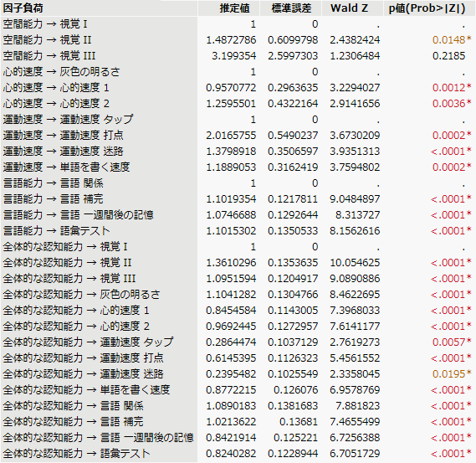Select row 全体的な認知能力 → 視覚 III

(x=238, y=278)
